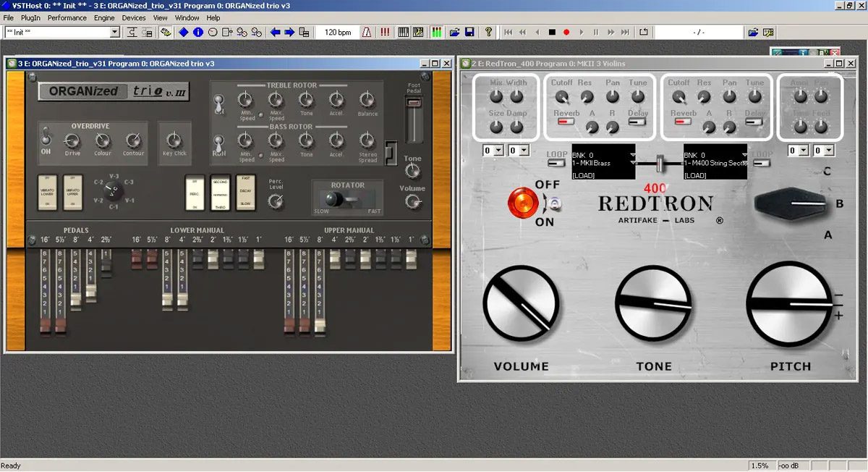868x472 pixels.
Task: Toggle the SECOND/THIRD harmonic rocker switch
Action: pos(221,192)
